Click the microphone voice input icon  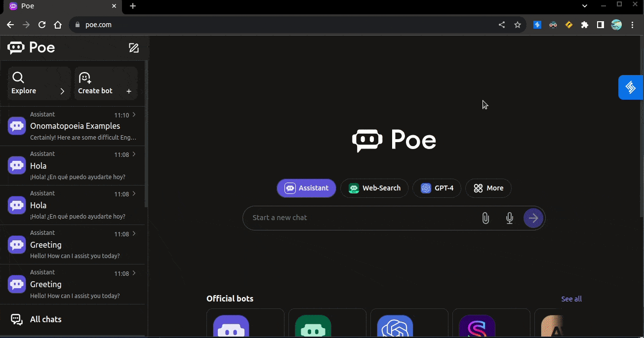510,218
